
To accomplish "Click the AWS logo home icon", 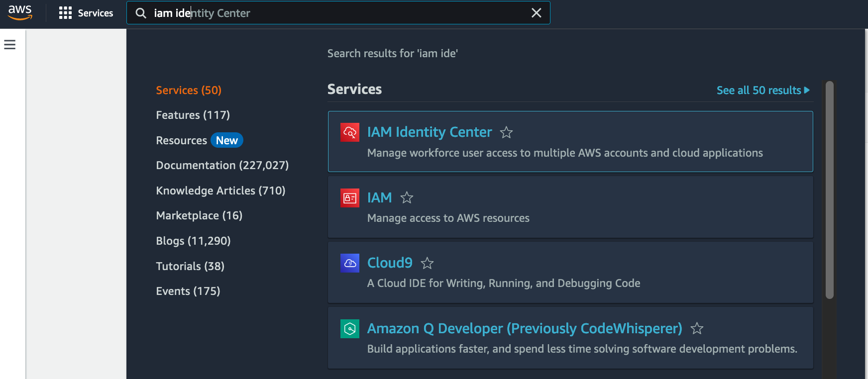I will 20,12.
